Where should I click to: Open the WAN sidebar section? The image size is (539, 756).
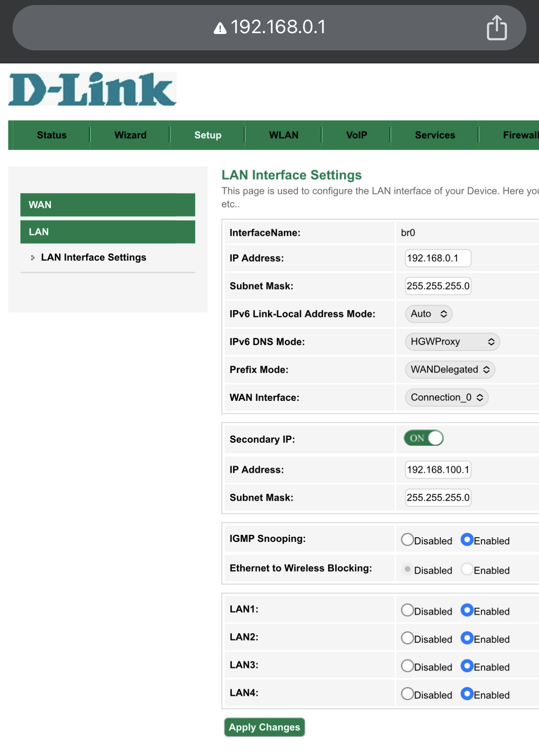[108, 205]
